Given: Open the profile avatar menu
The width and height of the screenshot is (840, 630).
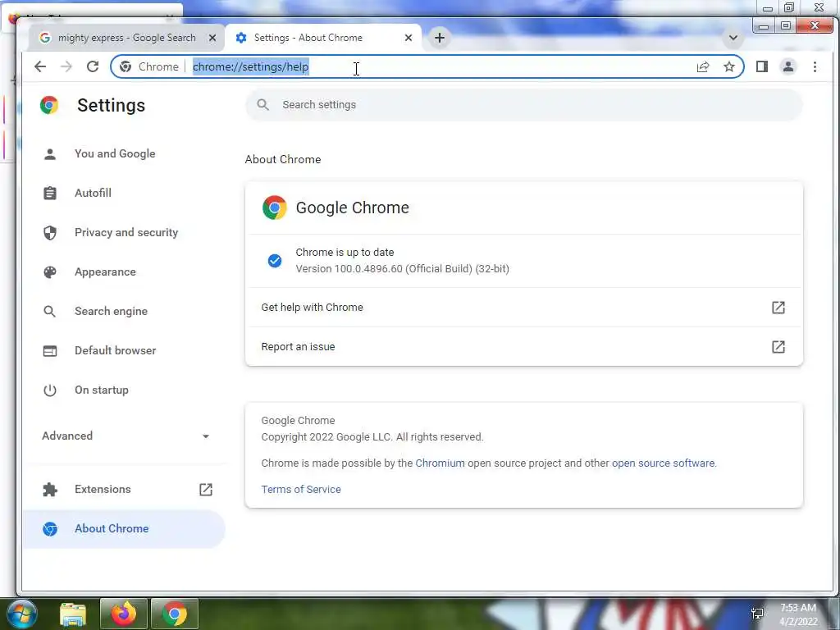Looking at the screenshot, I should [x=788, y=66].
